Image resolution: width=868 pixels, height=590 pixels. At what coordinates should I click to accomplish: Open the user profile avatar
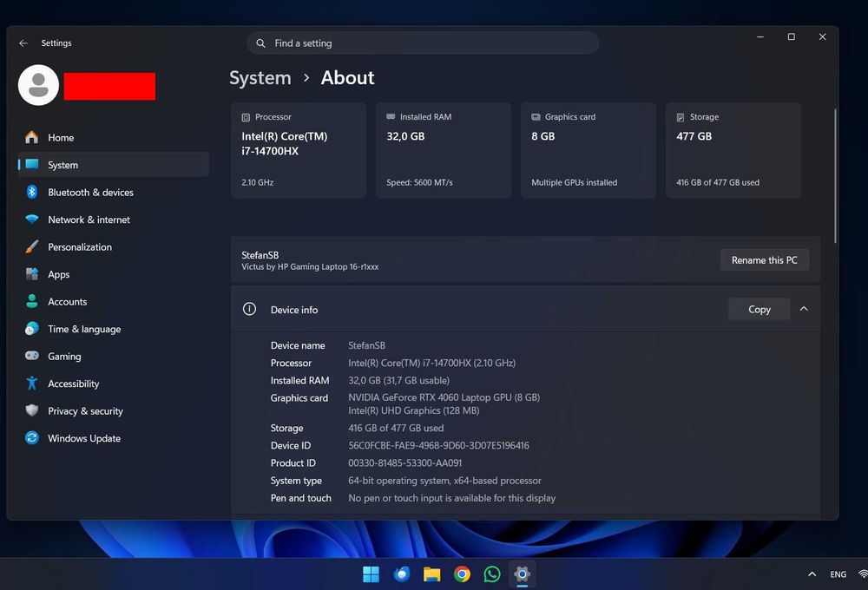(x=39, y=85)
